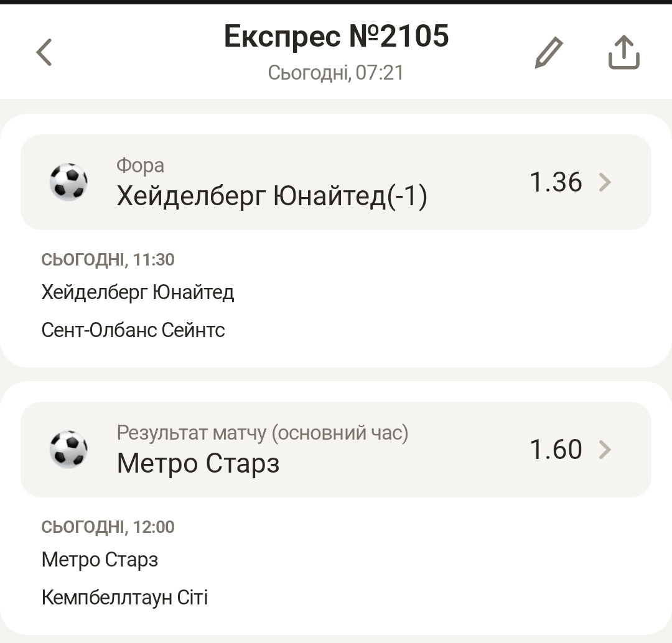Open the Метро Старз bet selection title

(198, 464)
